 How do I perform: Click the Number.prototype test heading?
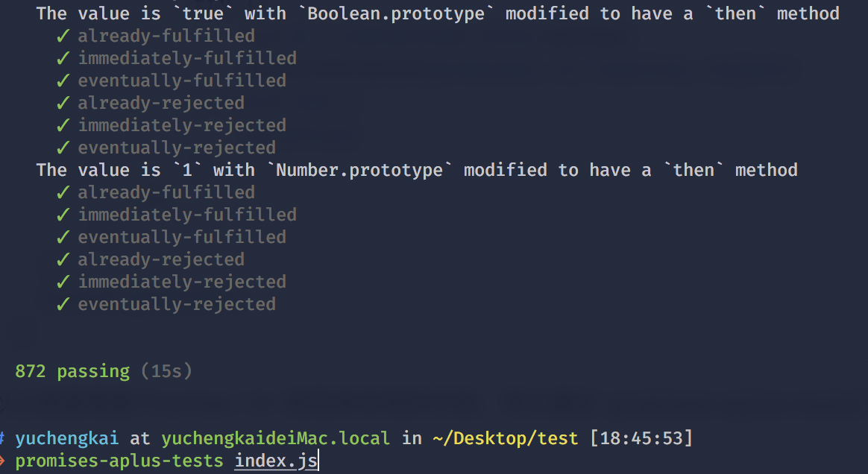(417, 170)
